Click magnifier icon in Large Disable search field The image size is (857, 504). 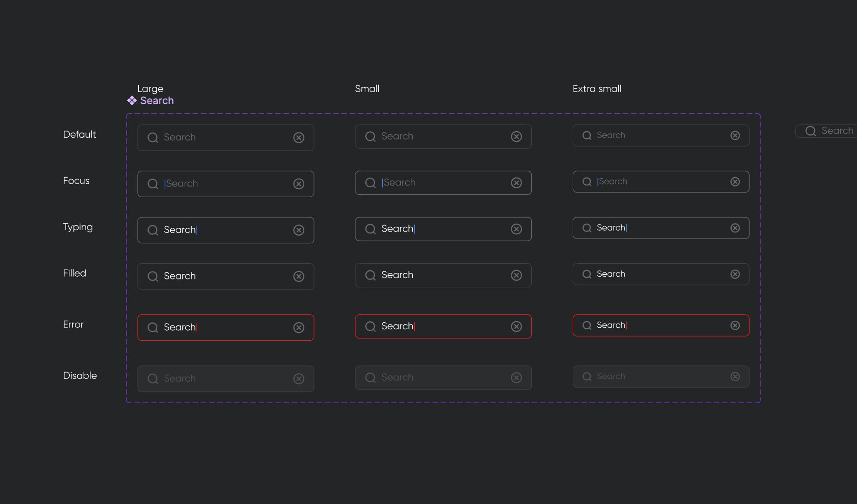[153, 379]
